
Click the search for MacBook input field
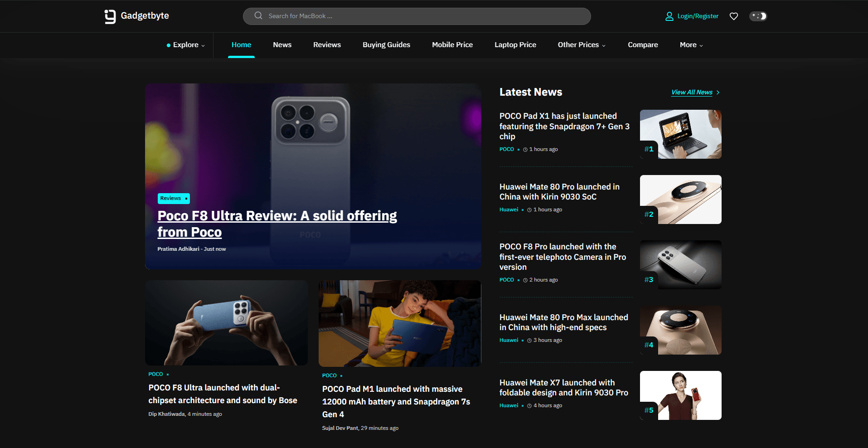point(422,16)
